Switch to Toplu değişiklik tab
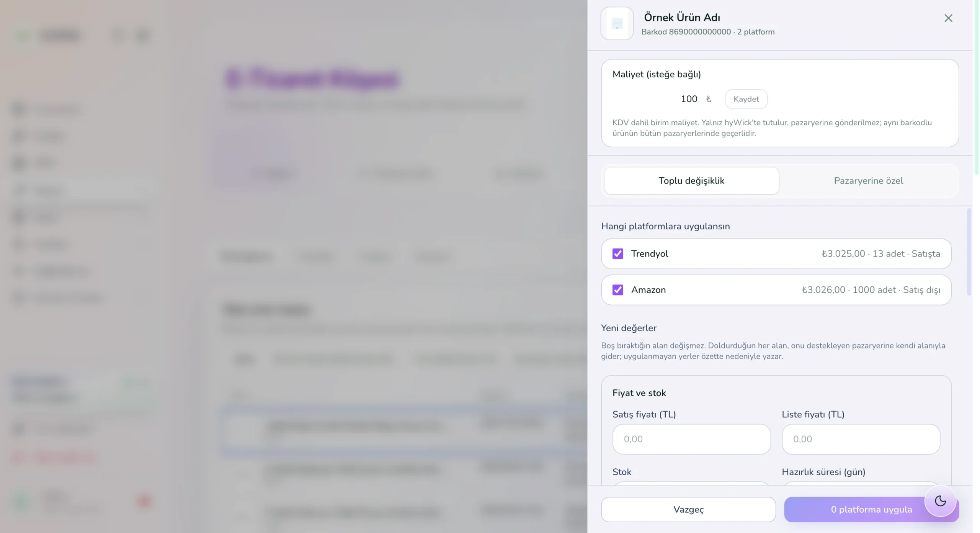 (691, 181)
